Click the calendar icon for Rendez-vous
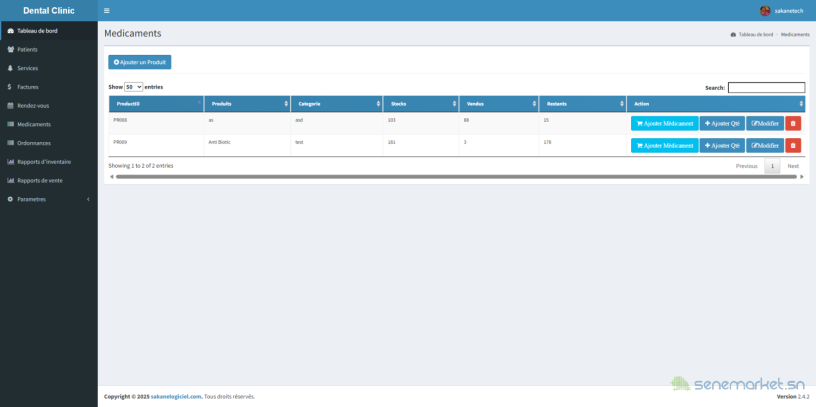The height and width of the screenshot is (407, 816). (x=10, y=106)
